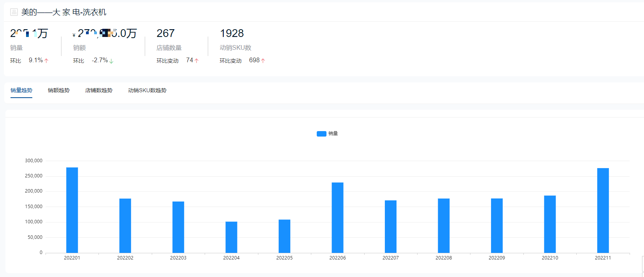Select the 店铺数趋势 tab
This screenshot has width=644, height=277.
click(99, 90)
